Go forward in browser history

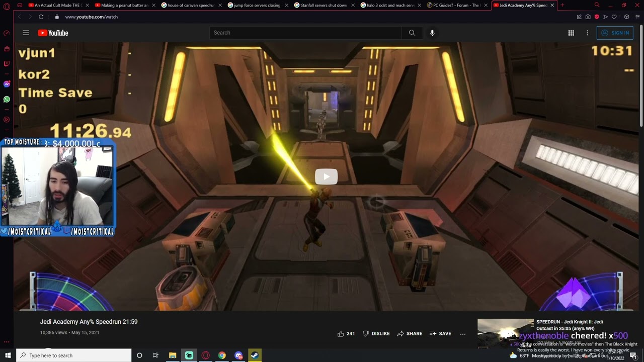(x=30, y=17)
